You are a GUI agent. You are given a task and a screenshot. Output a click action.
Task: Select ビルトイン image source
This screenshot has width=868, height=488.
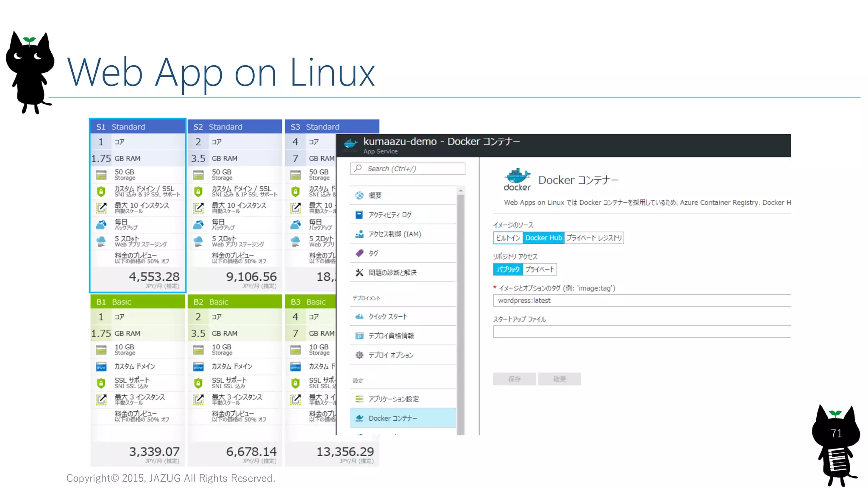[x=508, y=238]
